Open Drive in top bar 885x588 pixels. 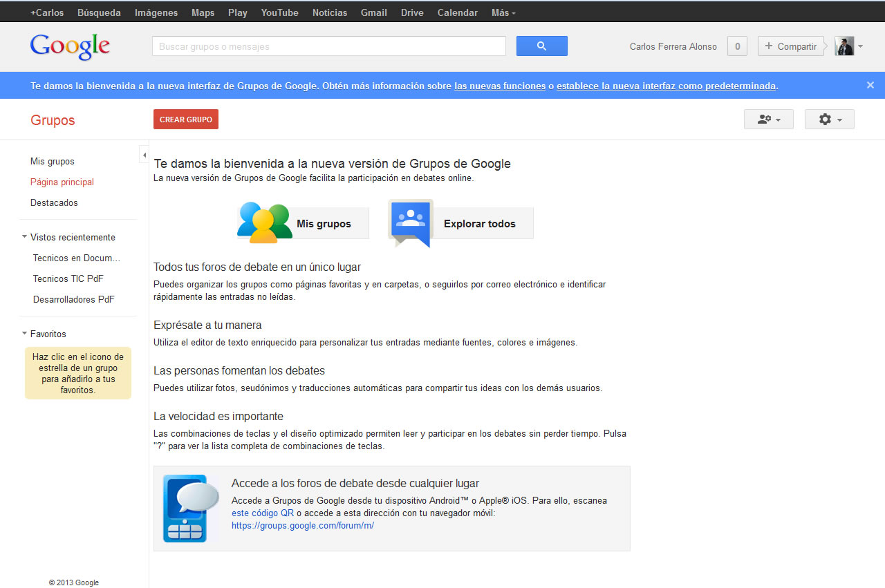[x=412, y=12]
